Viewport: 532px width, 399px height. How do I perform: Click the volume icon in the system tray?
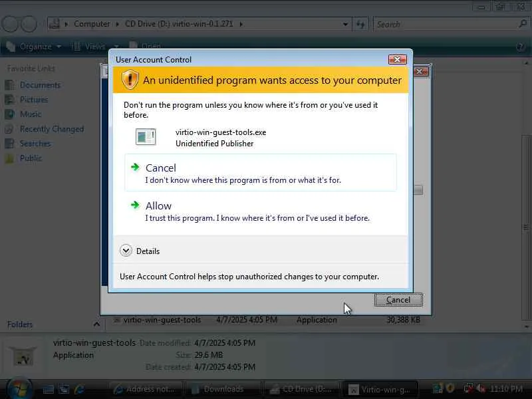pos(480,388)
